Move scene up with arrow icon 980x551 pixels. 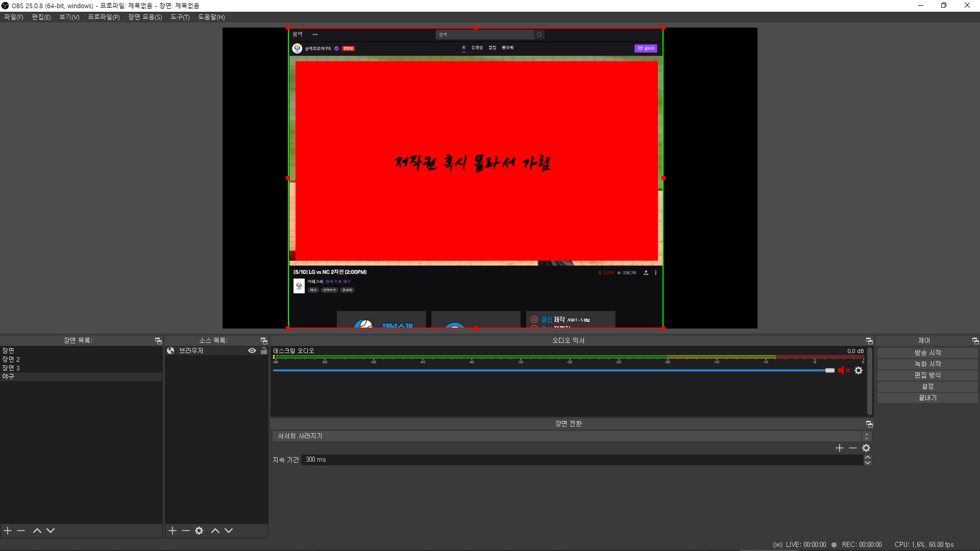(37, 531)
